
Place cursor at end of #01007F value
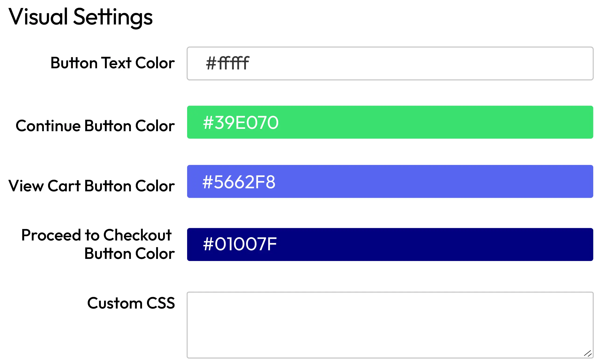tap(277, 244)
